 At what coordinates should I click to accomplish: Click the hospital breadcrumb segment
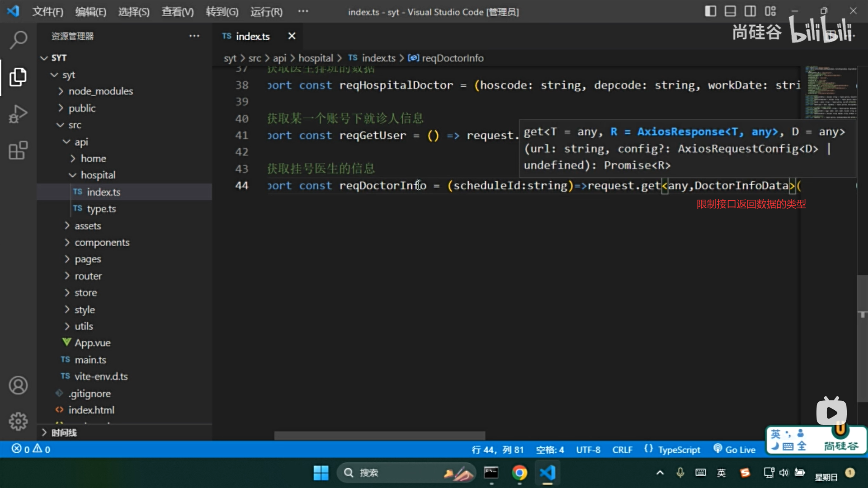[x=316, y=58]
